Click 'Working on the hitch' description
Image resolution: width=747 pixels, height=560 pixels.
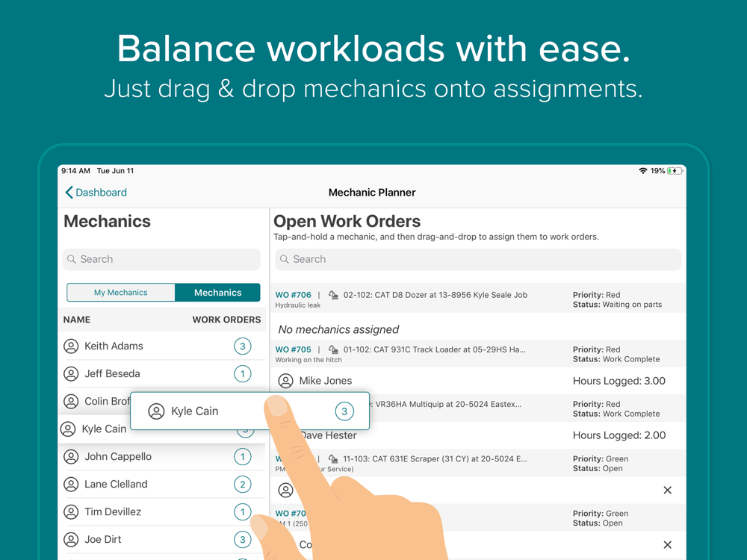click(x=309, y=360)
